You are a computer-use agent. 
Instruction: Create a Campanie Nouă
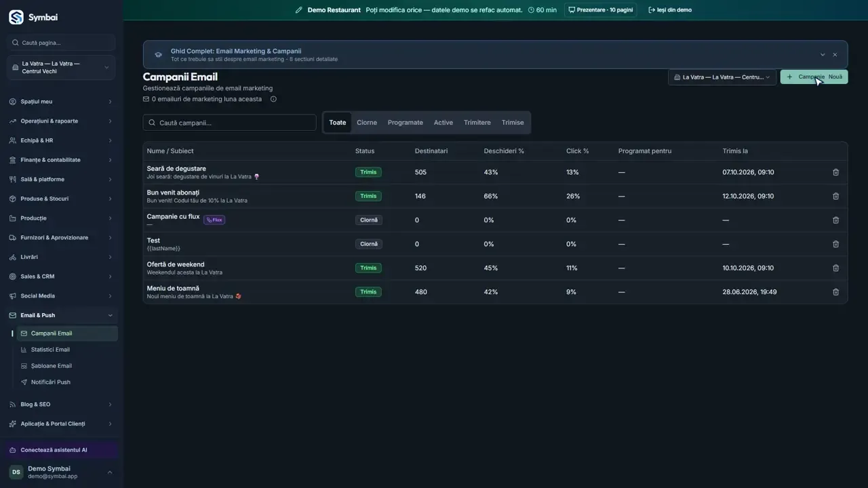tap(814, 77)
